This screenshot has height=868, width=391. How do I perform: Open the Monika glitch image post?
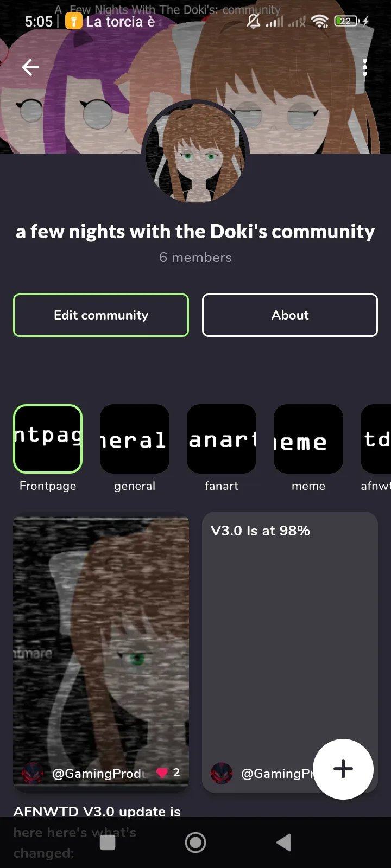tap(101, 640)
